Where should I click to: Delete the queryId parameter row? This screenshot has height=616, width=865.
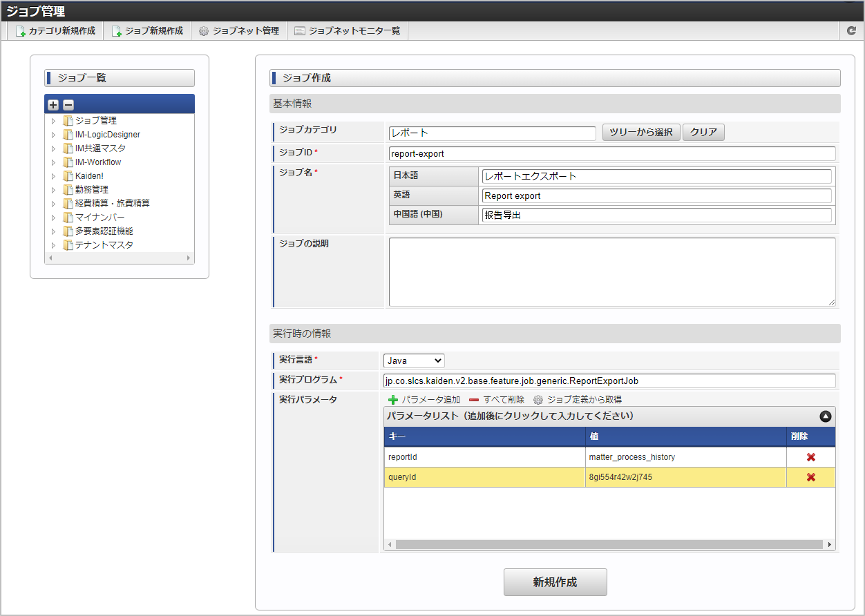click(810, 477)
